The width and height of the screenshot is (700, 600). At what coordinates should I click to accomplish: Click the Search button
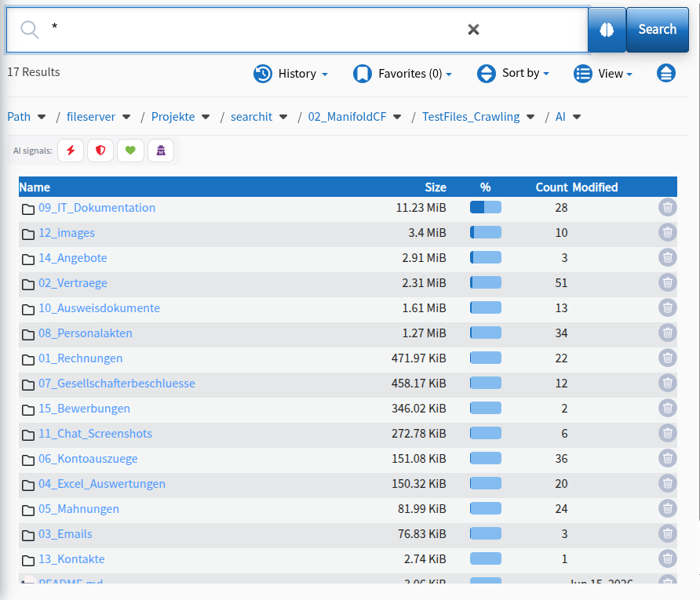(657, 30)
